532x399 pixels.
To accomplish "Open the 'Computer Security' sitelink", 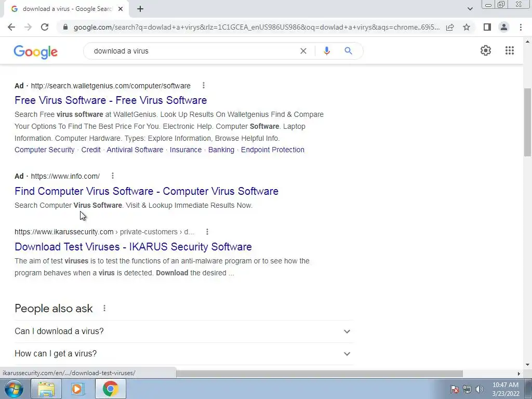I will (x=45, y=150).
